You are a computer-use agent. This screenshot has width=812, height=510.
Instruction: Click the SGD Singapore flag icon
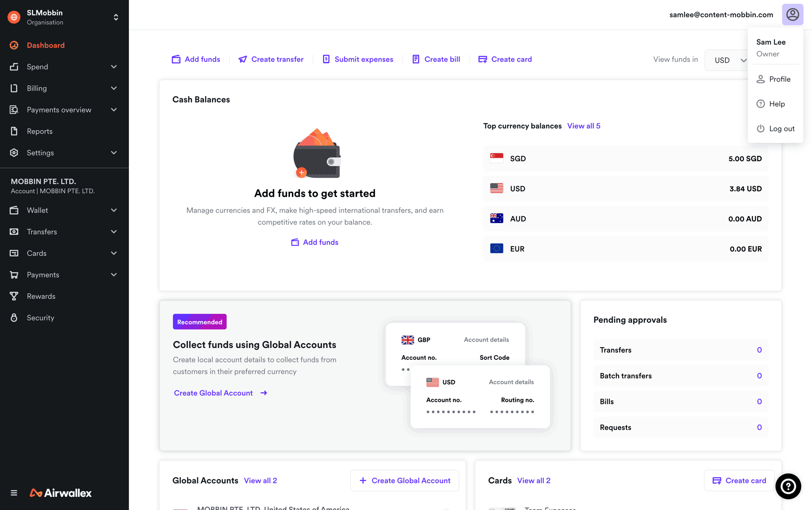(x=497, y=158)
